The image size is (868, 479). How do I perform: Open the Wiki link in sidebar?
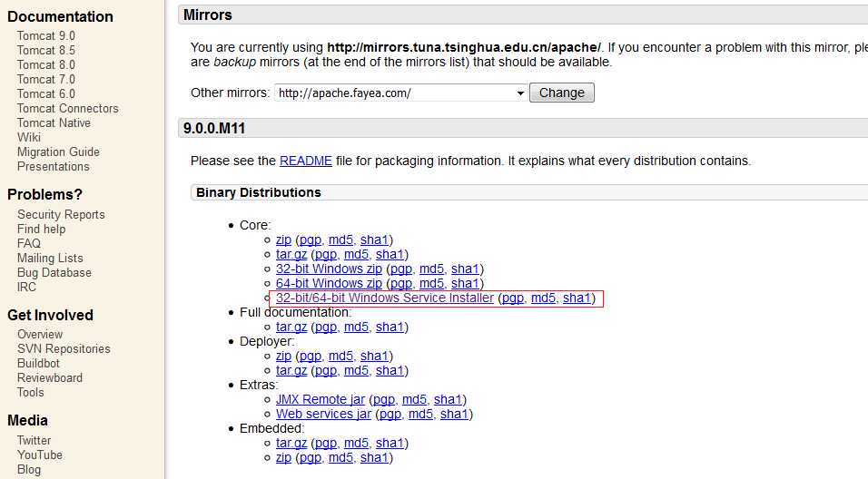tap(29, 137)
